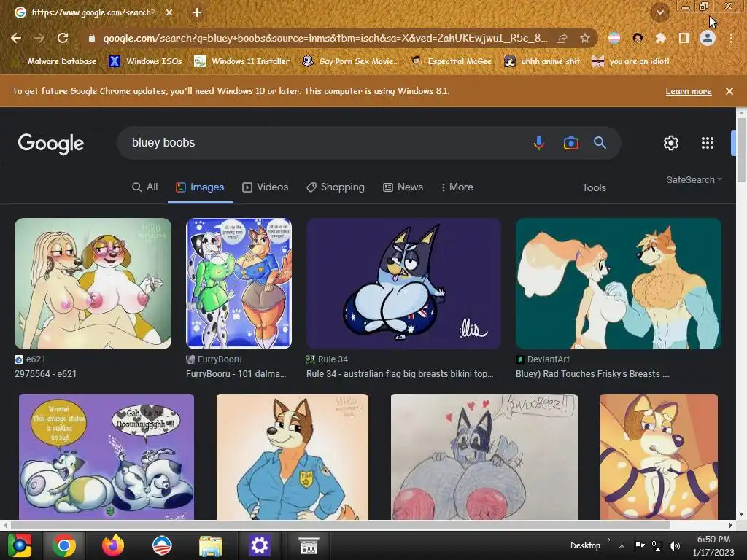Open the Google apps grid

(x=708, y=143)
